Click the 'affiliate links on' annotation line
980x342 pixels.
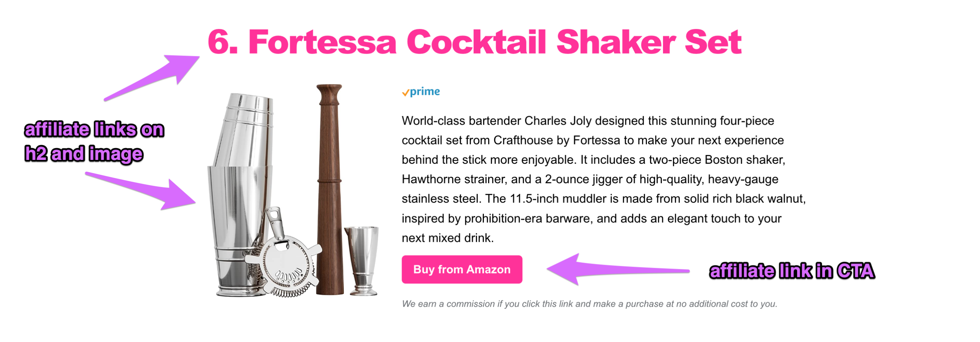94,130
